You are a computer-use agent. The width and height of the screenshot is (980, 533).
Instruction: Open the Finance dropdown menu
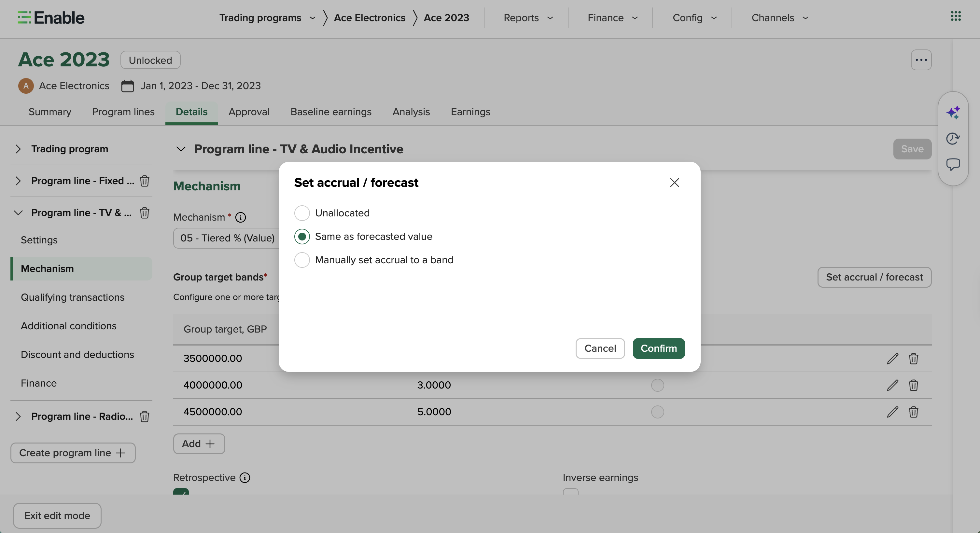[x=612, y=18]
